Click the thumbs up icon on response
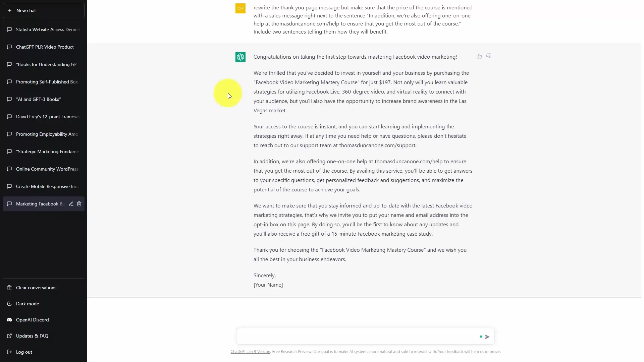Viewport: 644px width, 362px height. coord(479,56)
